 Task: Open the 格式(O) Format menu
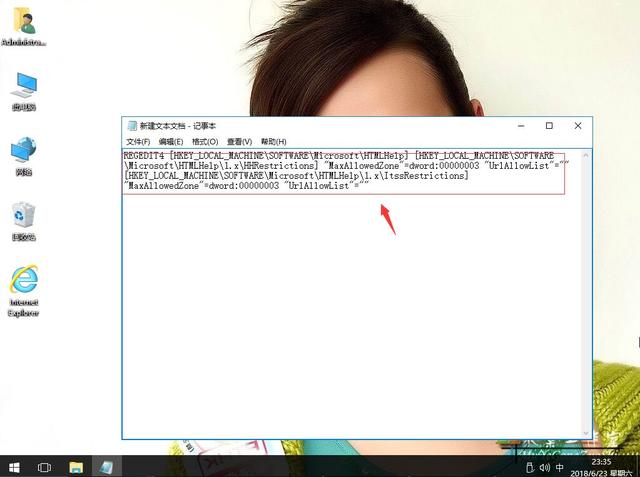205,142
